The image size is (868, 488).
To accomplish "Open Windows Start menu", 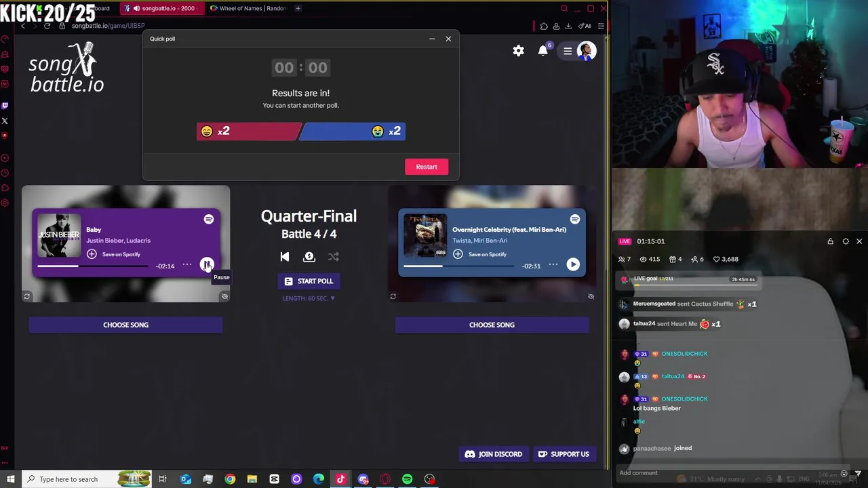I will click(10, 479).
